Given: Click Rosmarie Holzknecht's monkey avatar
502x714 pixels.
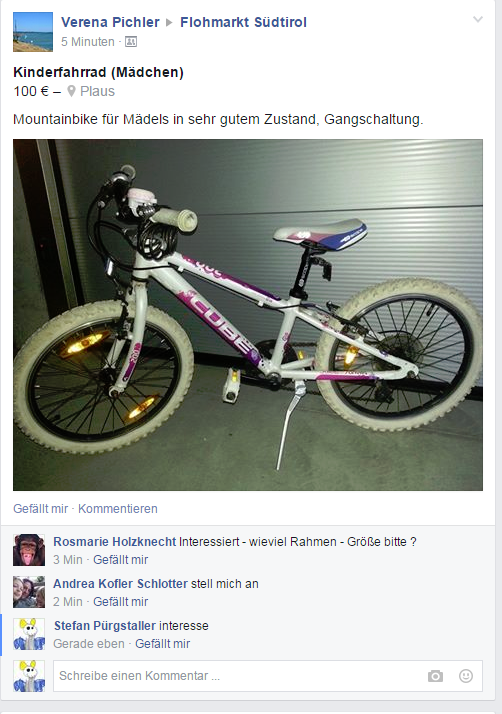Looking at the screenshot, I should [29, 550].
